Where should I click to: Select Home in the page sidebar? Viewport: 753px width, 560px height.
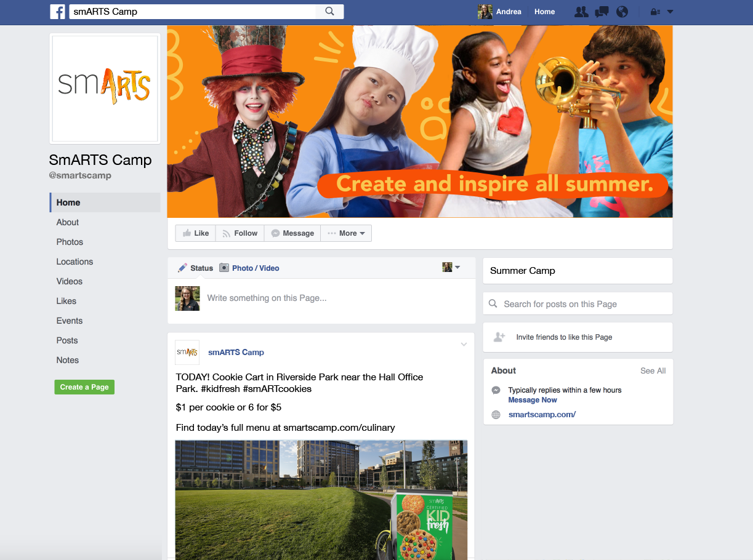click(105, 202)
